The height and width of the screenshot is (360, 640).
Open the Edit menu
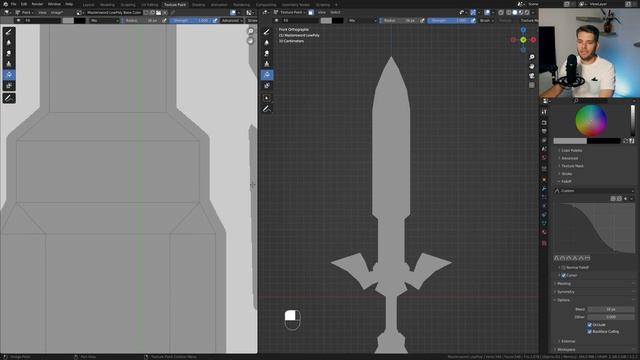[24, 4]
